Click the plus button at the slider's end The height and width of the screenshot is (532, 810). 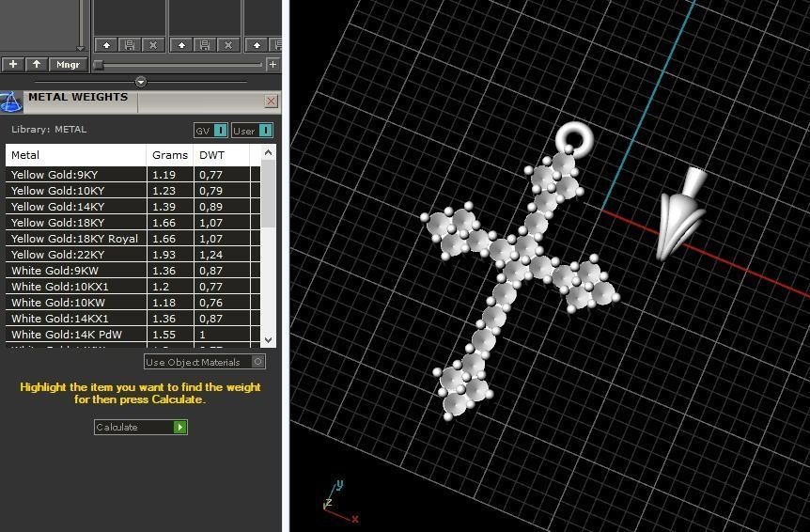(x=273, y=64)
